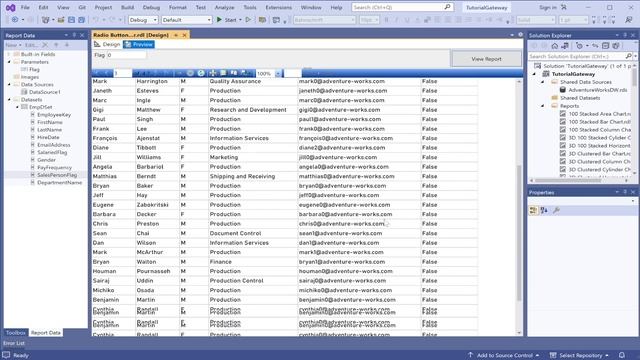Open the Extensions menu

coord(278,7)
